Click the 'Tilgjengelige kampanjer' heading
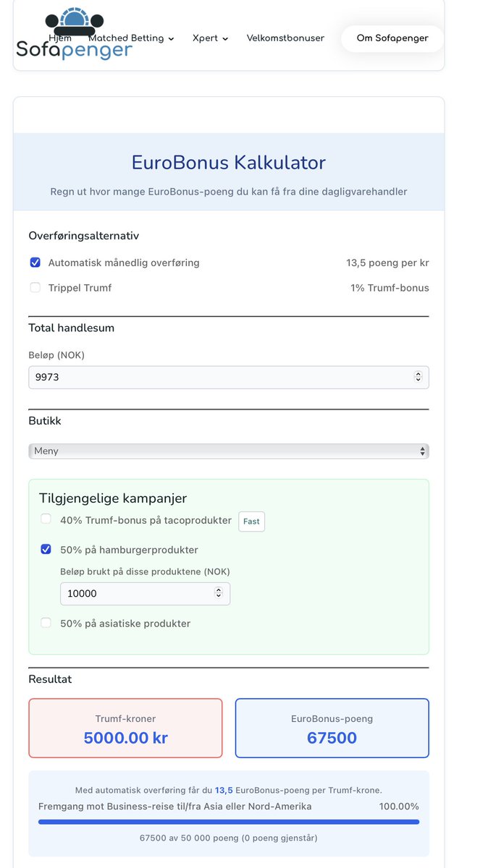 click(113, 498)
